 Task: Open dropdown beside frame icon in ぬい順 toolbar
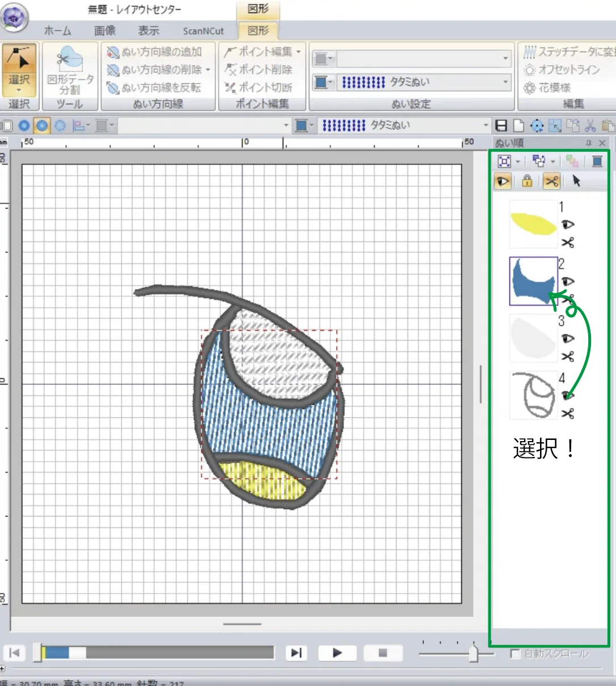pos(518,162)
